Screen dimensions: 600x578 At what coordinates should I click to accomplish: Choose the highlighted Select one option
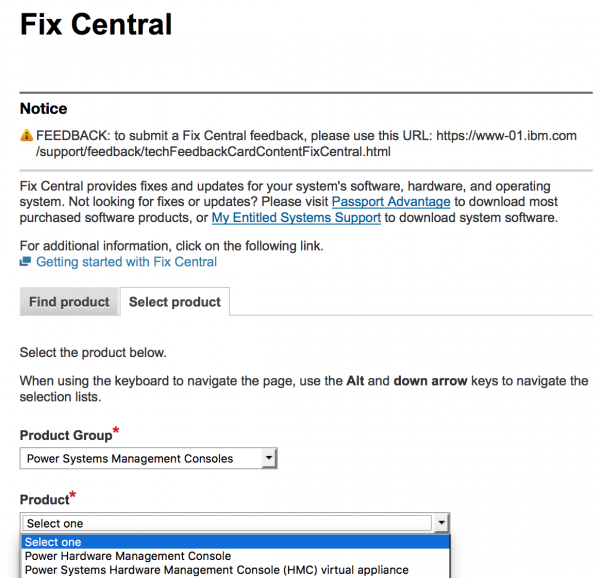pos(235,542)
